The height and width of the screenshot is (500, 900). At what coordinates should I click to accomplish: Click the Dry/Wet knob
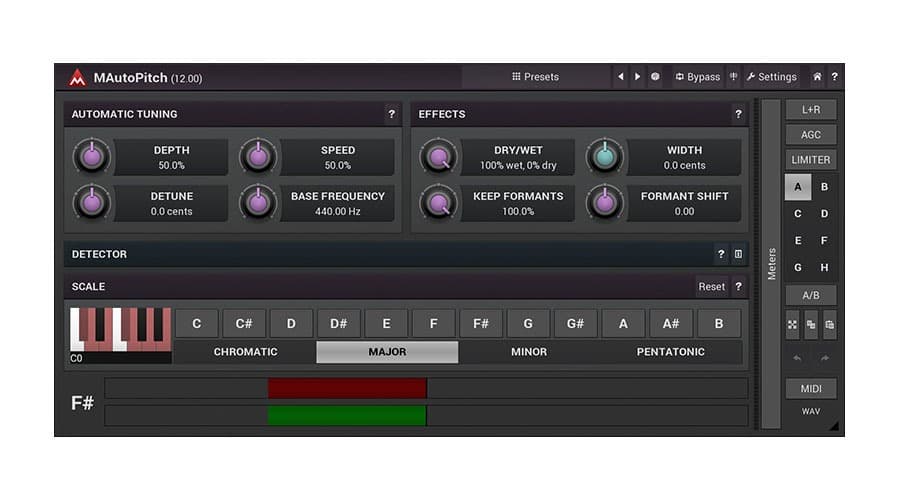pos(439,156)
